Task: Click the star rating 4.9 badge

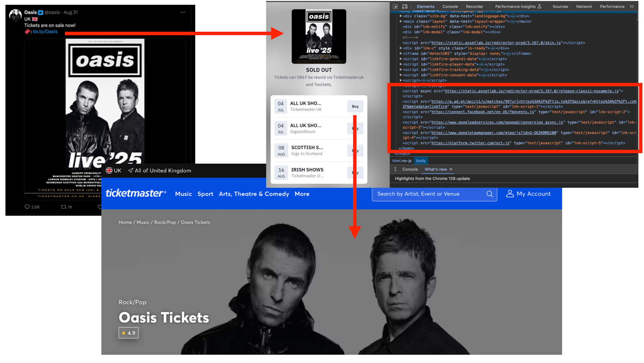Action: point(128,333)
